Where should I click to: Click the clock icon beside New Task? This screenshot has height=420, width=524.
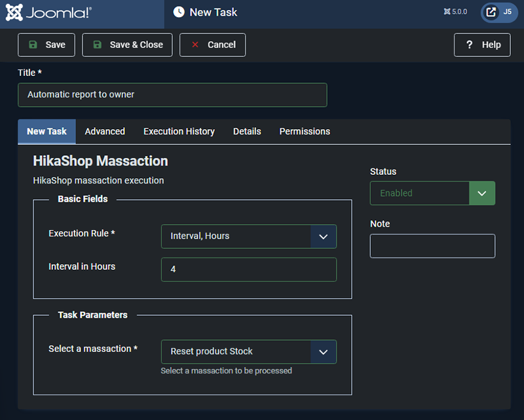pos(179,12)
